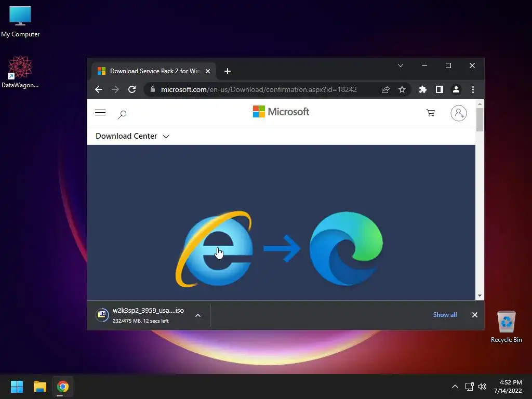Open the Chrome profile avatar menu

456,89
